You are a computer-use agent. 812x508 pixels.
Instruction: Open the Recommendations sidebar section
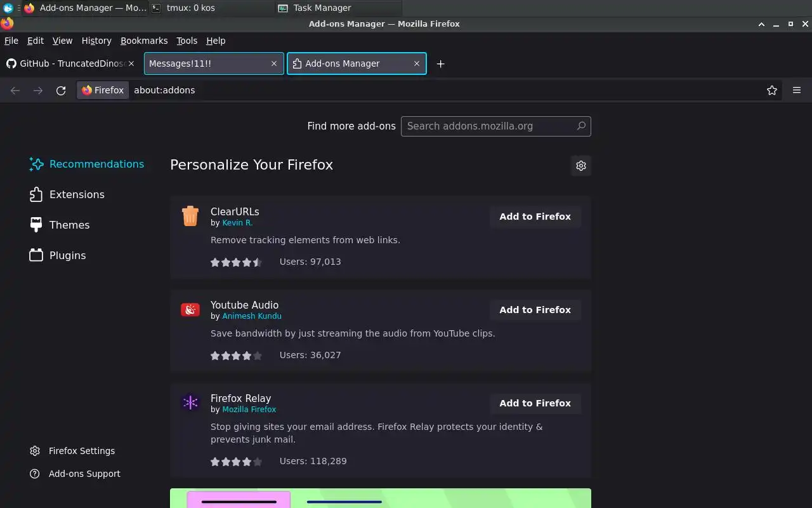(87, 164)
